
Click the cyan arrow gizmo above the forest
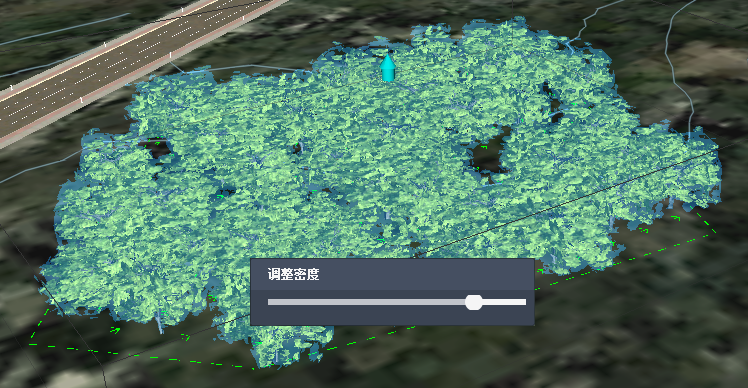coord(387,68)
